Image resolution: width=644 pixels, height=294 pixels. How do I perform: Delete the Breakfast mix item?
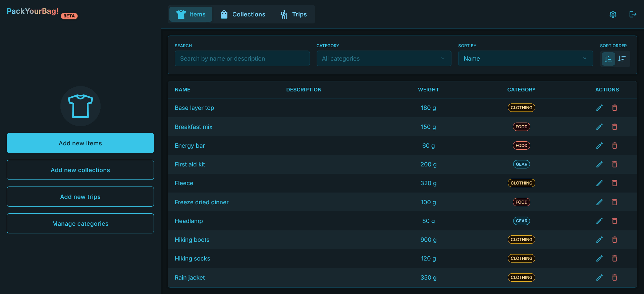614,127
